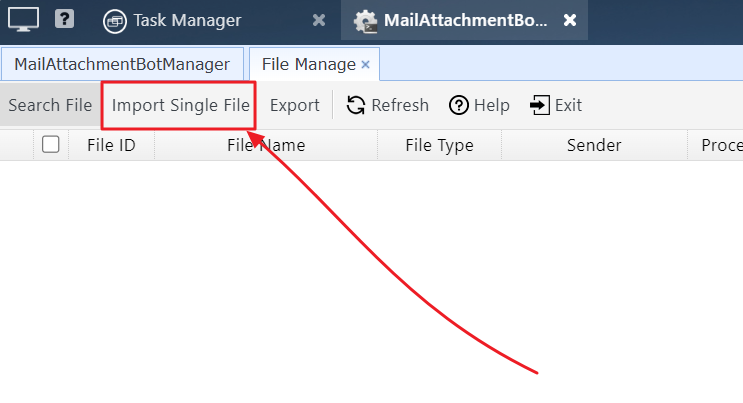The height and width of the screenshot is (403, 743).
Task: Click the desktop monitor icon
Action: coord(23,20)
